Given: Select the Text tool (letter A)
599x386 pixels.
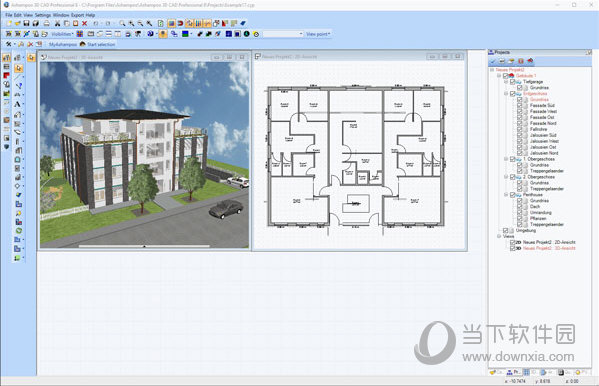Looking at the screenshot, I should 17,104.
